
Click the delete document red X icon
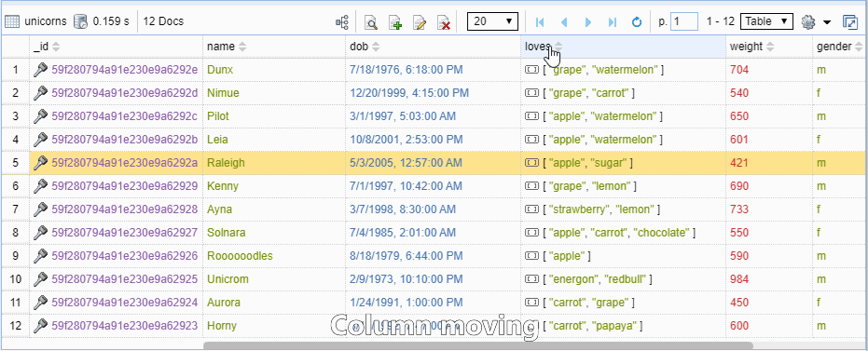point(444,22)
